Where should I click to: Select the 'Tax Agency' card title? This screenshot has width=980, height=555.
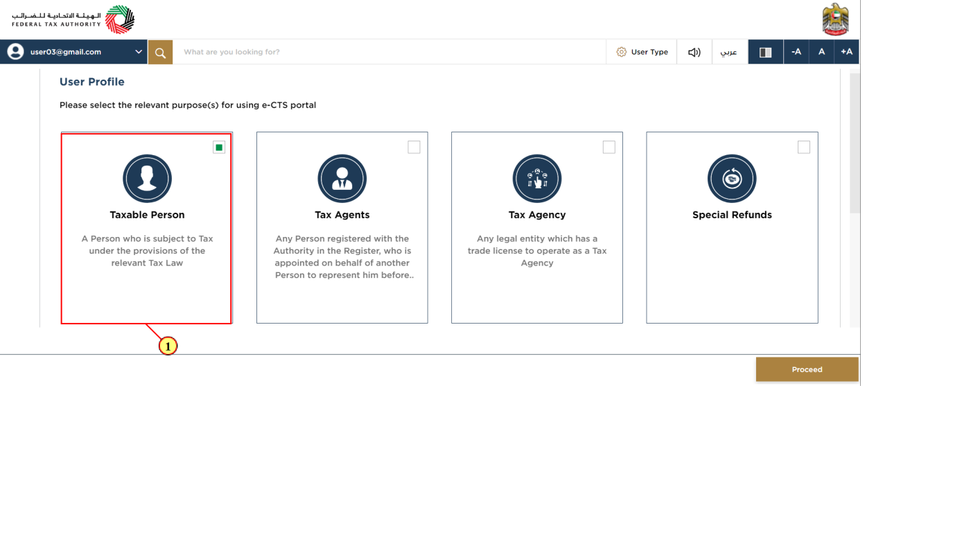click(x=537, y=215)
